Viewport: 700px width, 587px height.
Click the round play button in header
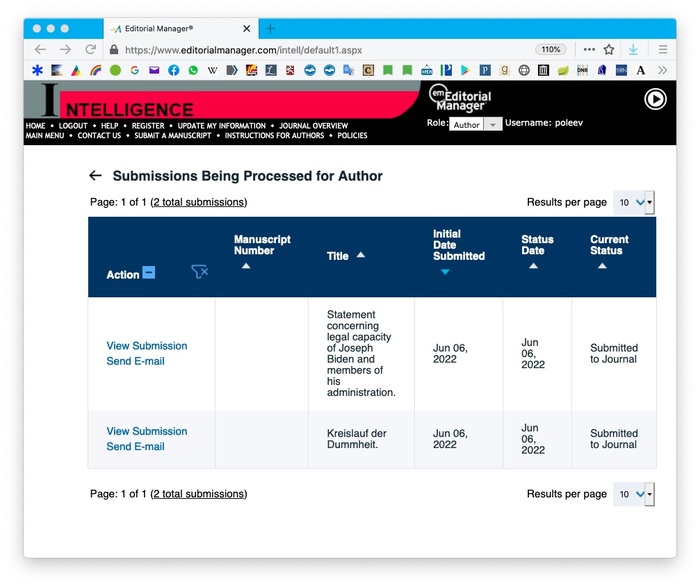tap(654, 99)
